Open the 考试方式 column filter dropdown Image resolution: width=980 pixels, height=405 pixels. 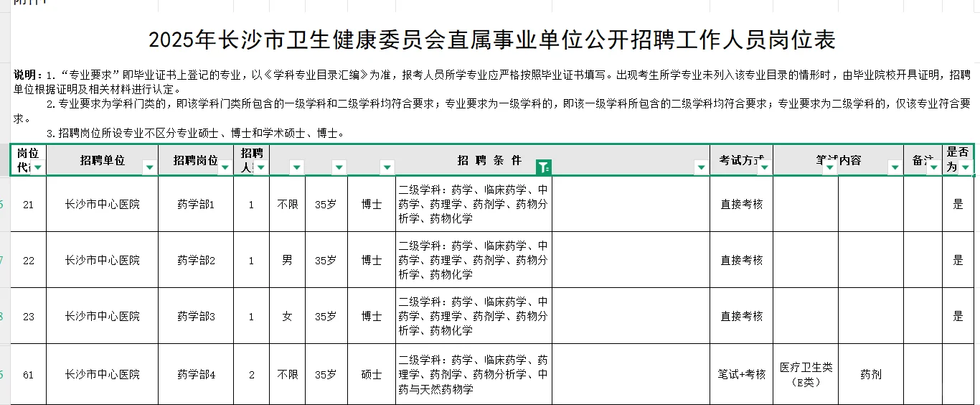coord(764,167)
